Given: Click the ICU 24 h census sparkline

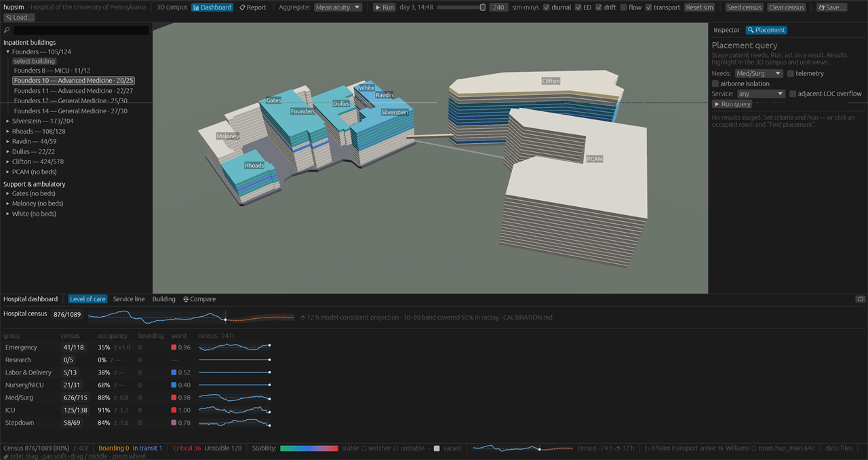Looking at the screenshot, I should (234, 410).
